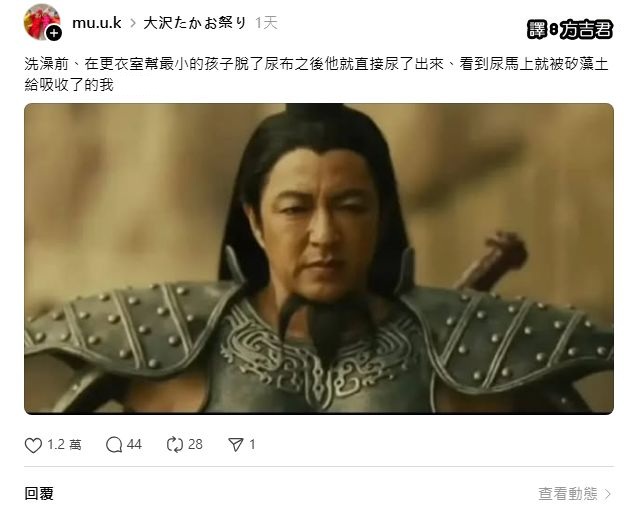Click the chevron between username and topic
This screenshot has width=638, height=520.
point(133,23)
